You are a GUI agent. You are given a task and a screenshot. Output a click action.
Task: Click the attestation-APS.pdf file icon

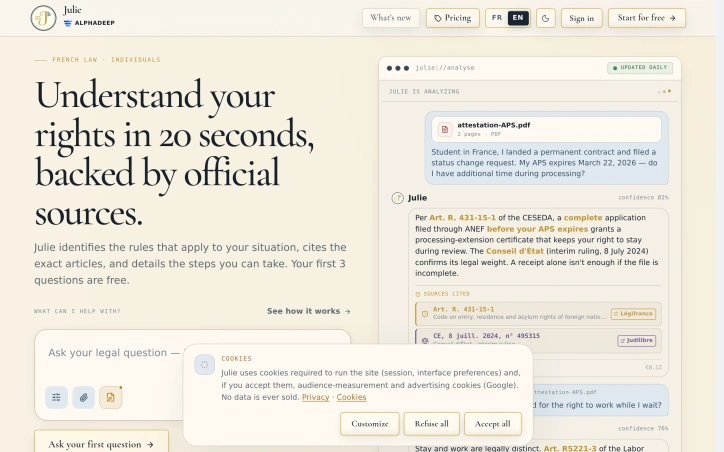point(445,129)
